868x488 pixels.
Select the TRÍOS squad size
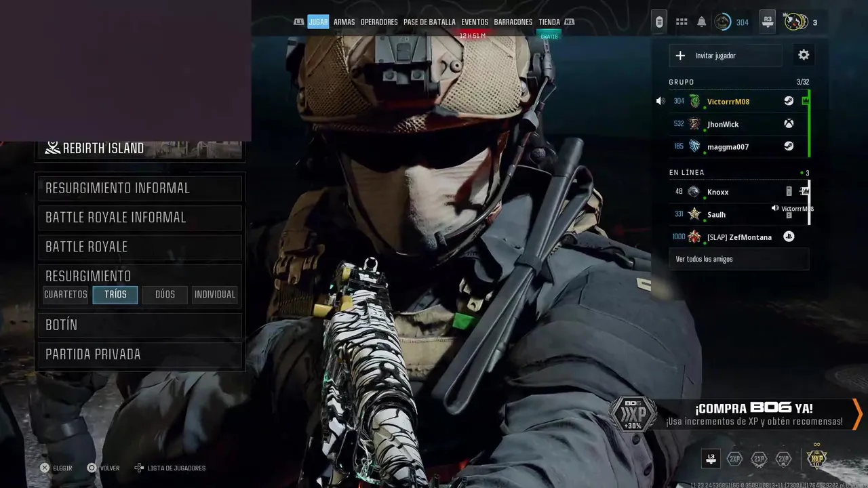[115, 295]
